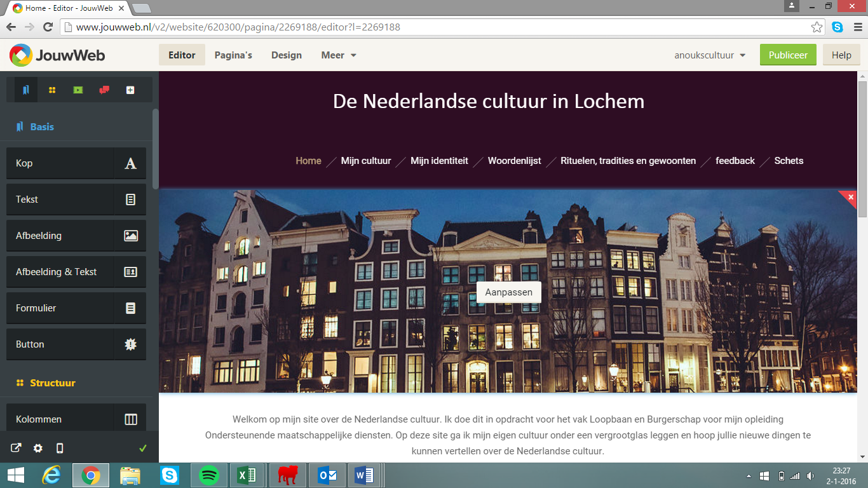Switch to the Design tab
868x488 pixels.
click(287, 55)
